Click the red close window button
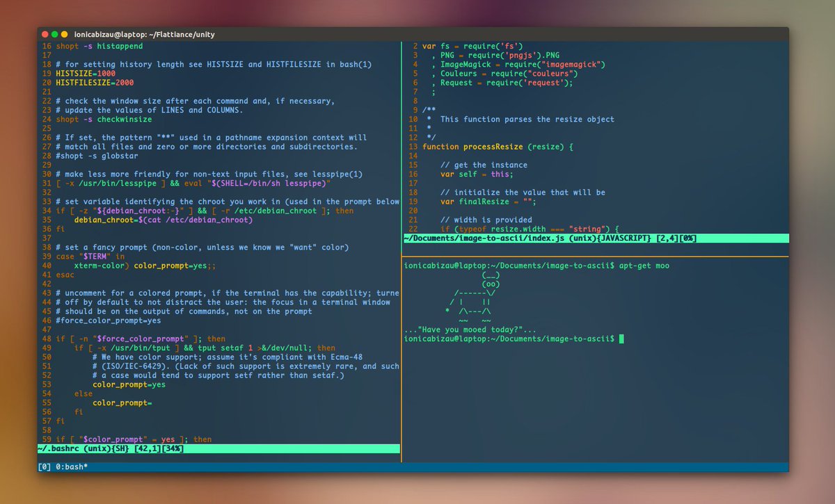The width and height of the screenshot is (835, 504). tap(45, 34)
